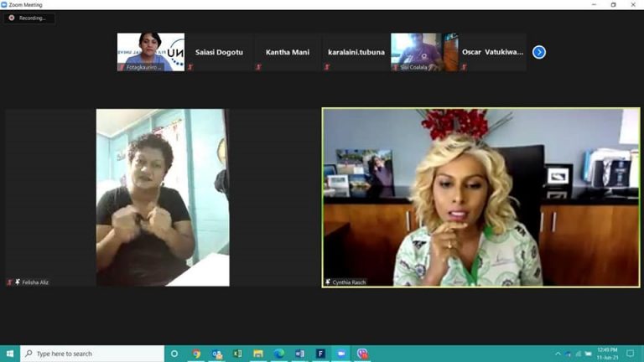Image resolution: width=644 pixels, height=362 pixels.
Task: Open File Explorer in the taskbar
Action: [258, 354]
